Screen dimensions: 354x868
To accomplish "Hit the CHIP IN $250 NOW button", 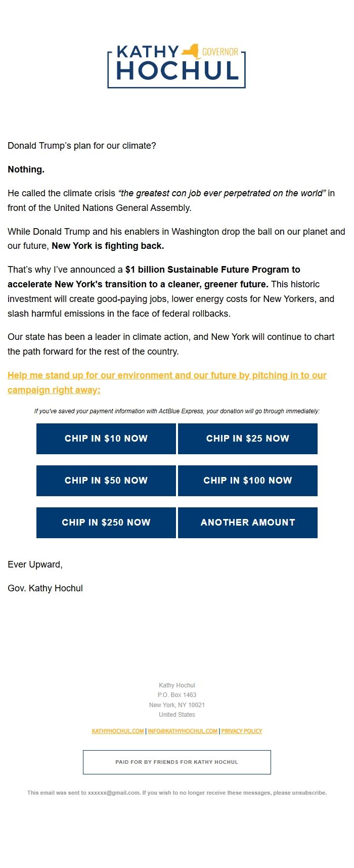I will coord(106,523).
